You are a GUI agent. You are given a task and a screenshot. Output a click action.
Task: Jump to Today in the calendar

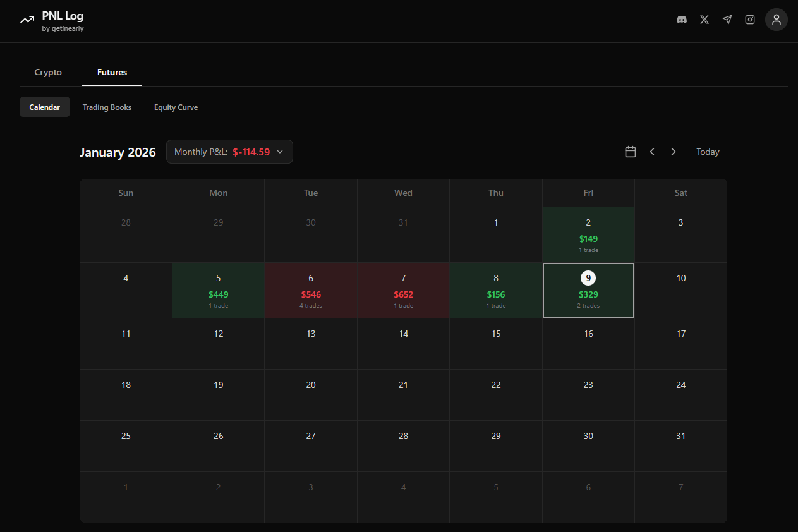708,152
